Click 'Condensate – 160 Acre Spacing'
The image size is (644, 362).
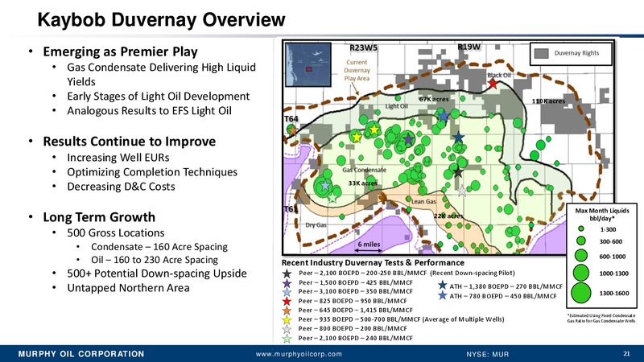[x=159, y=247]
